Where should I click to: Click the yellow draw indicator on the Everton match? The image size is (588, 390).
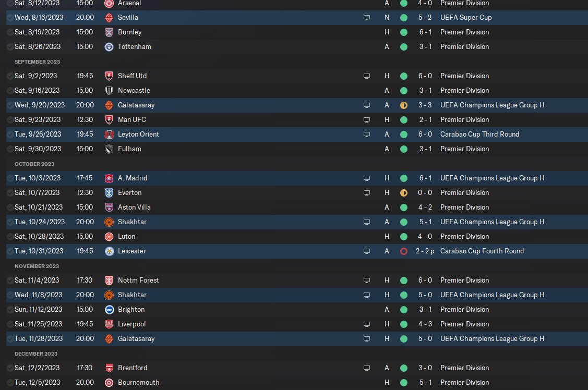(x=403, y=193)
